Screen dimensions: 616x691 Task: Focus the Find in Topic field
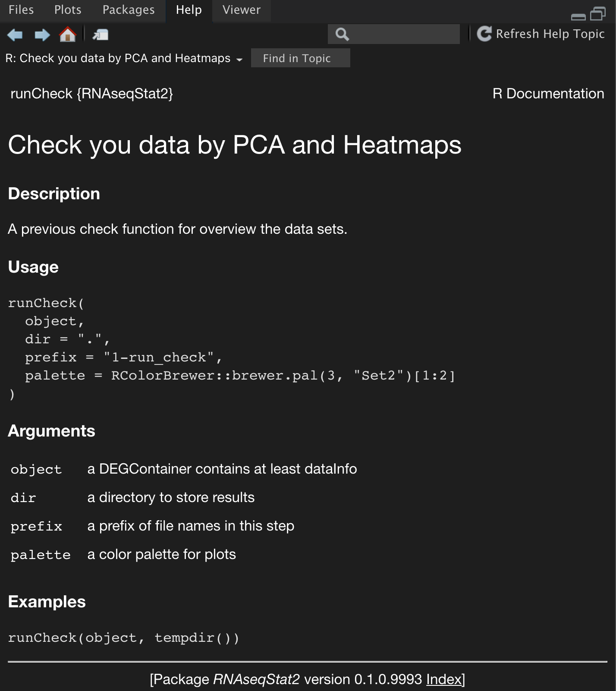[x=300, y=58]
